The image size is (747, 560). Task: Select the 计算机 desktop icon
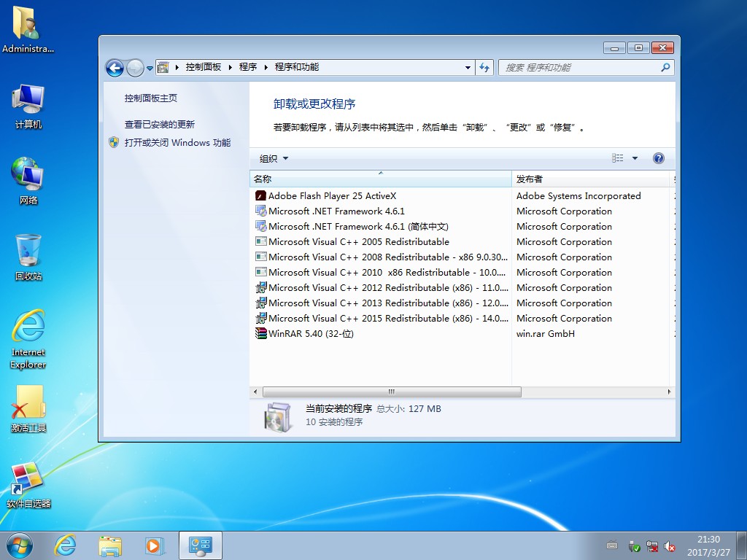[28, 106]
